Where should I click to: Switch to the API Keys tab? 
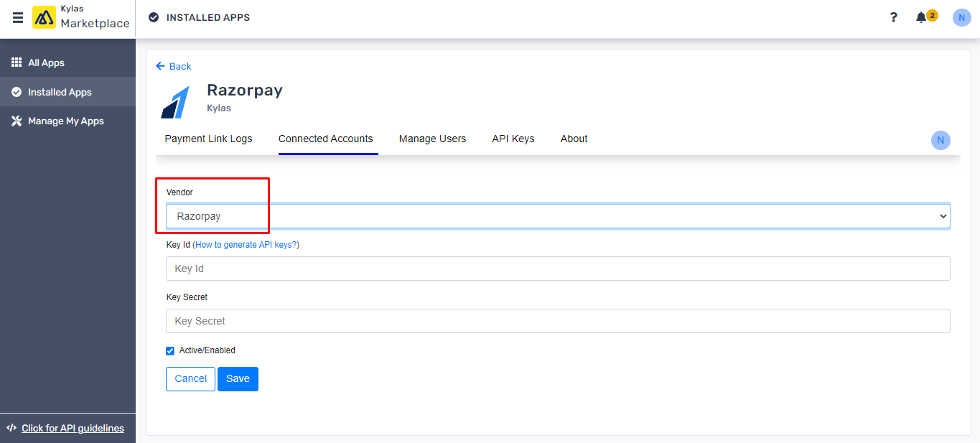[513, 139]
